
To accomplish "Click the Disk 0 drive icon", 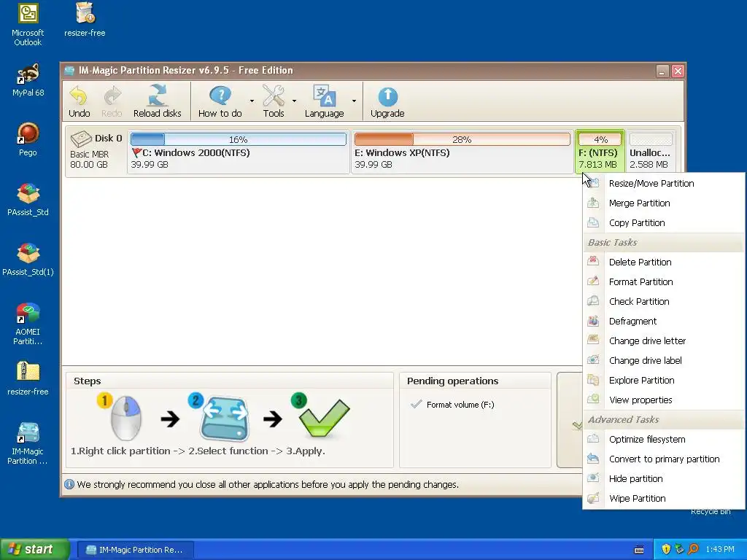I will point(81,139).
